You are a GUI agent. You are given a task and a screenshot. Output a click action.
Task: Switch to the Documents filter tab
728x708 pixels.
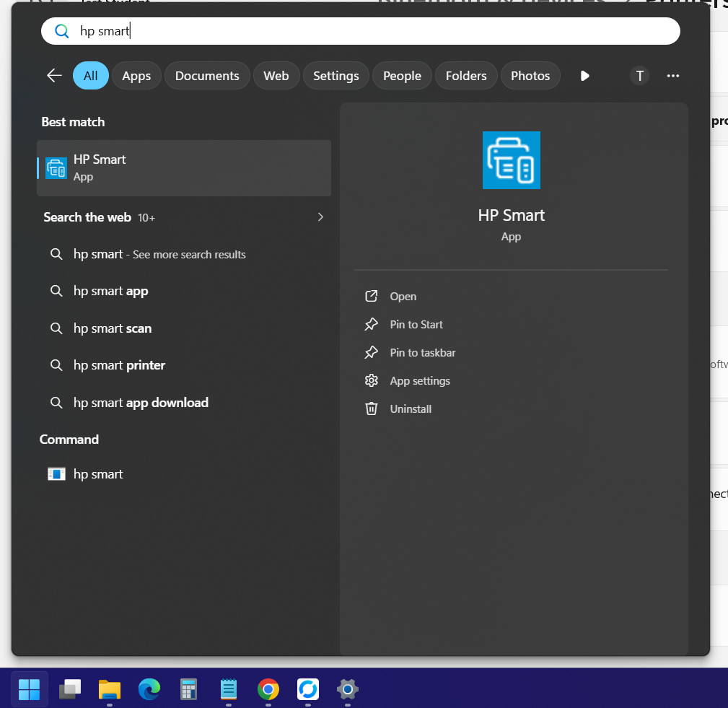pyautogui.click(x=207, y=76)
